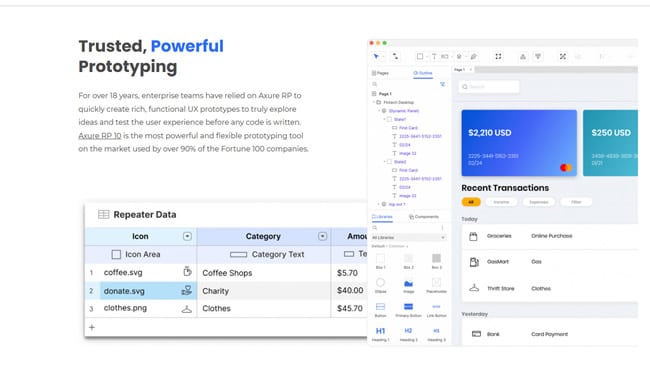Open the Category column dropdown

323,236
